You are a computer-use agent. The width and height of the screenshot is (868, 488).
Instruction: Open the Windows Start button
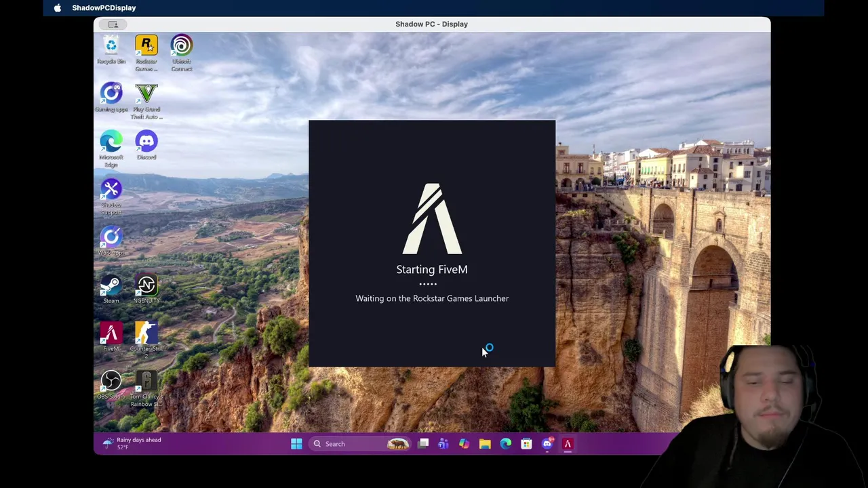(x=296, y=444)
